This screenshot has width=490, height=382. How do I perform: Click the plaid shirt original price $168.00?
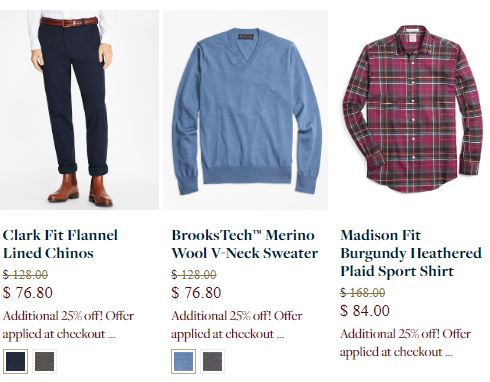tap(363, 293)
